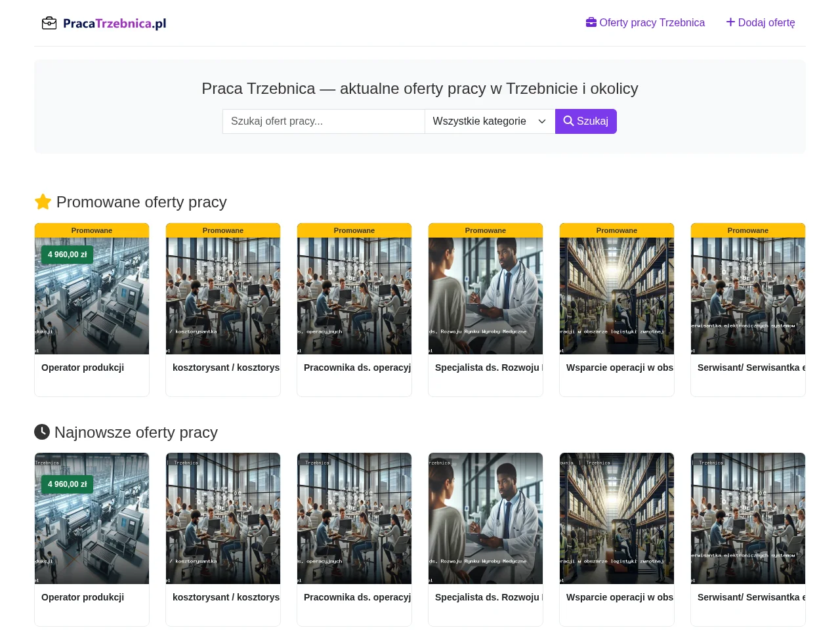Click Promowane label on Specjalista ds. Rozwoju card
The image size is (840, 630).
click(486, 230)
